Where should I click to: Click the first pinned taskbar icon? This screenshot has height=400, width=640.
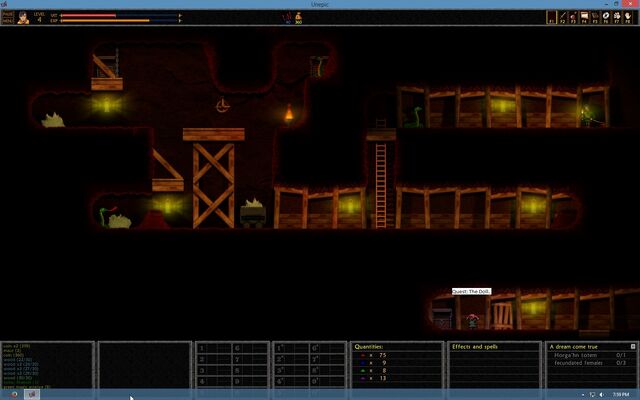[13, 394]
